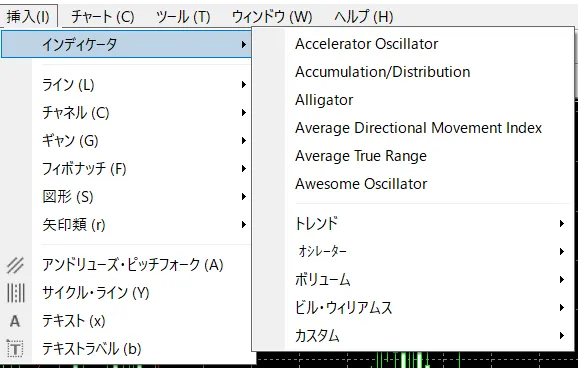Open the 挿入(I) menu

click(x=28, y=17)
